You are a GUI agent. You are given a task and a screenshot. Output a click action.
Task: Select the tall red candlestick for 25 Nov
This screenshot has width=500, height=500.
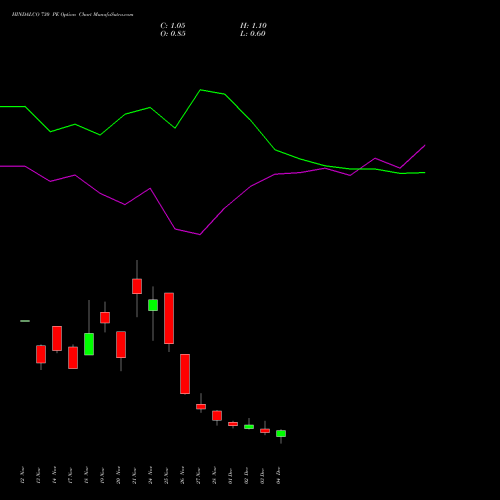pyautogui.click(x=169, y=318)
